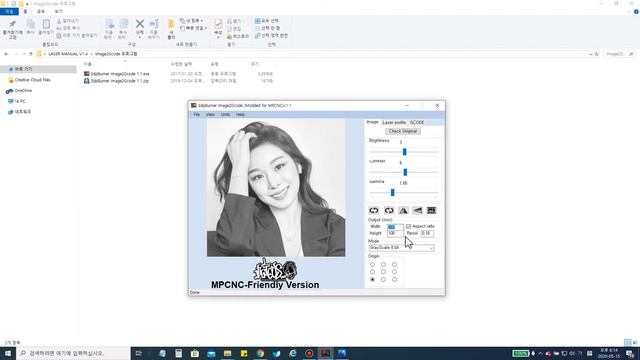
Task: Click LASER MANUAL V1.4 in breadcrumb path
Action: coord(68,54)
